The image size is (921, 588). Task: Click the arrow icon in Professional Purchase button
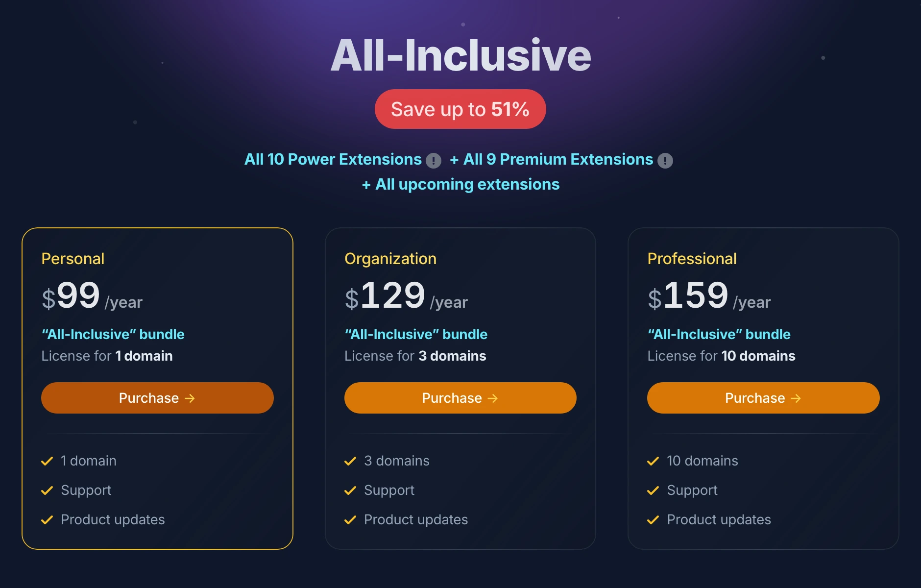pyautogui.click(x=796, y=398)
